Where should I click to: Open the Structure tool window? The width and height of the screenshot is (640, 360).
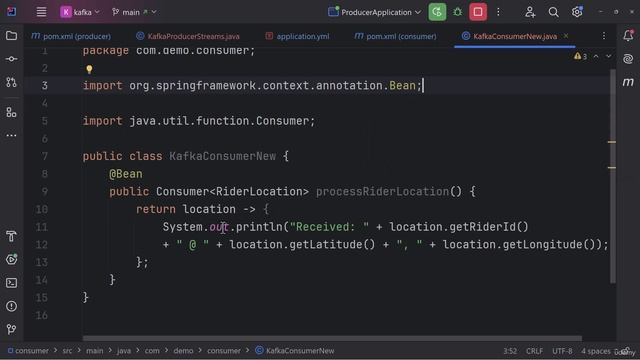[11, 112]
